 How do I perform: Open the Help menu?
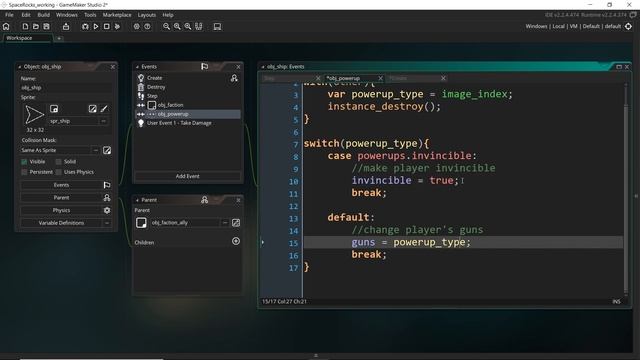tap(168, 15)
